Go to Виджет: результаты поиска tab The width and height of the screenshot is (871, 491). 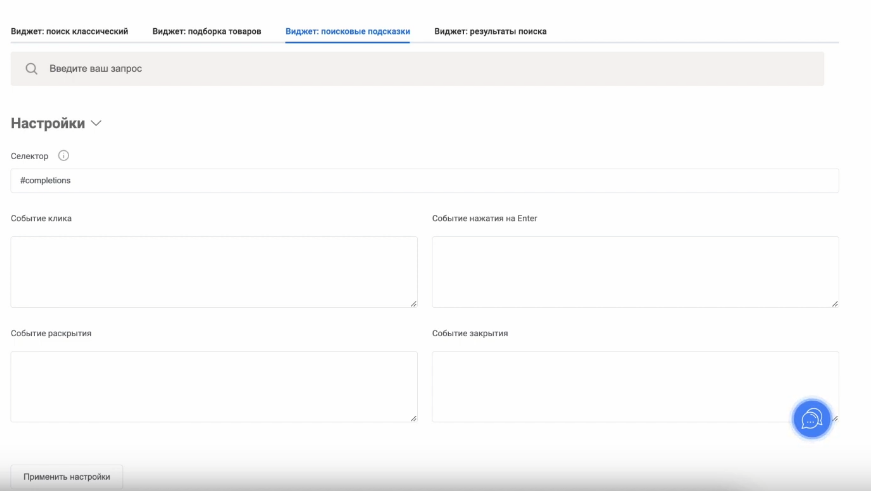click(490, 31)
